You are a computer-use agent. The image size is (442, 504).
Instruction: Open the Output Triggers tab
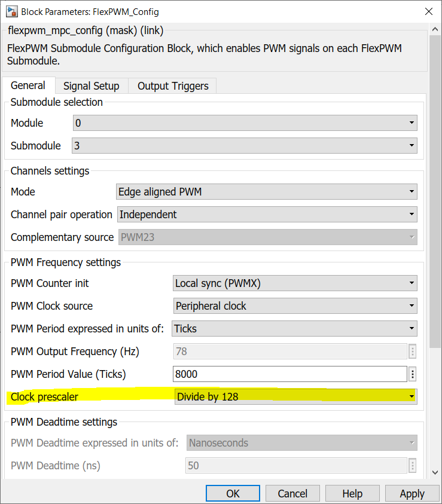tap(173, 86)
